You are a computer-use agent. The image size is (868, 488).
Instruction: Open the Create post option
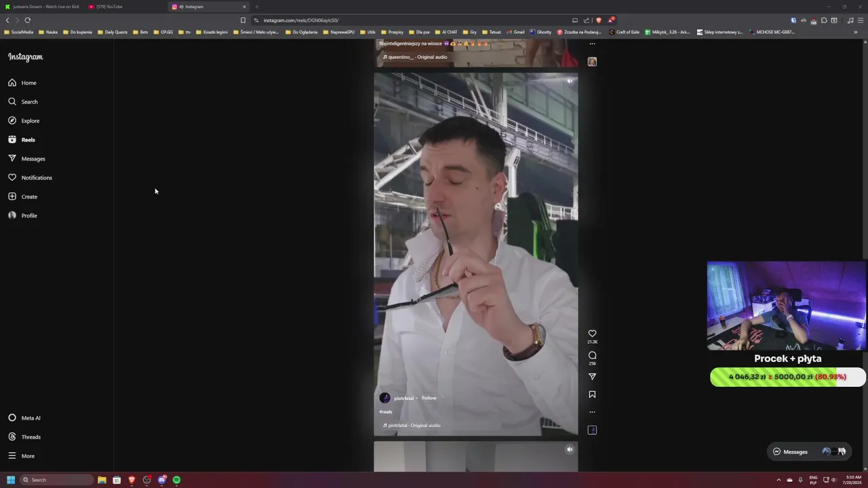point(22,197)
